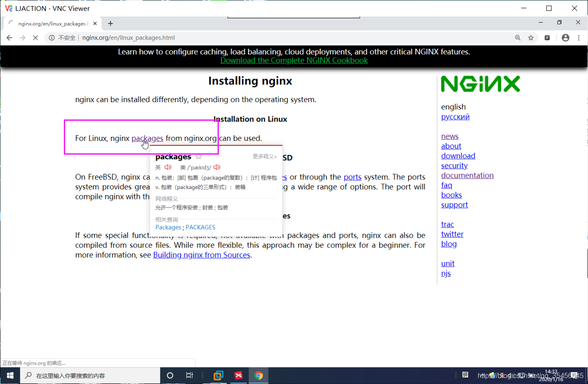Viewport: 588px width, 384px height.
Task: Open the VMware taskbar icon
Action: coord(218,375)
